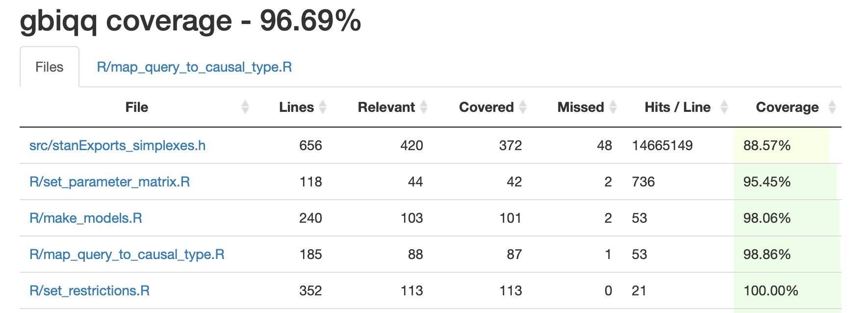
Task: Select the Missed value for stanExports_simplexes.h
Action: point(605,145)
